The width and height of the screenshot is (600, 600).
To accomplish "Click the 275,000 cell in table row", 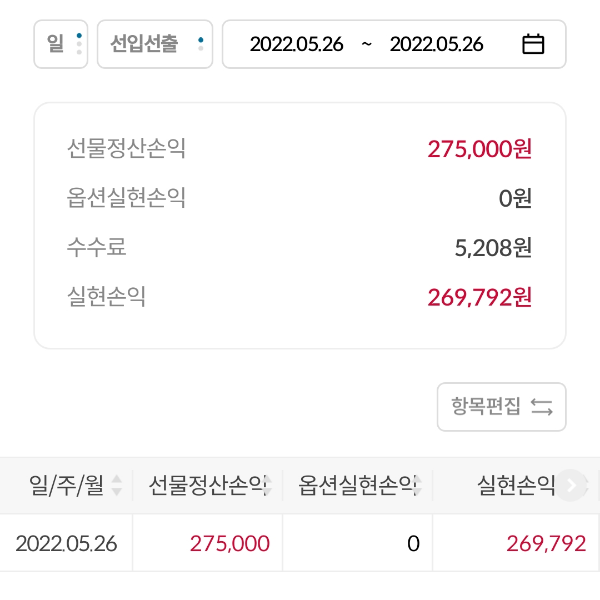I will tap(229, 543).
